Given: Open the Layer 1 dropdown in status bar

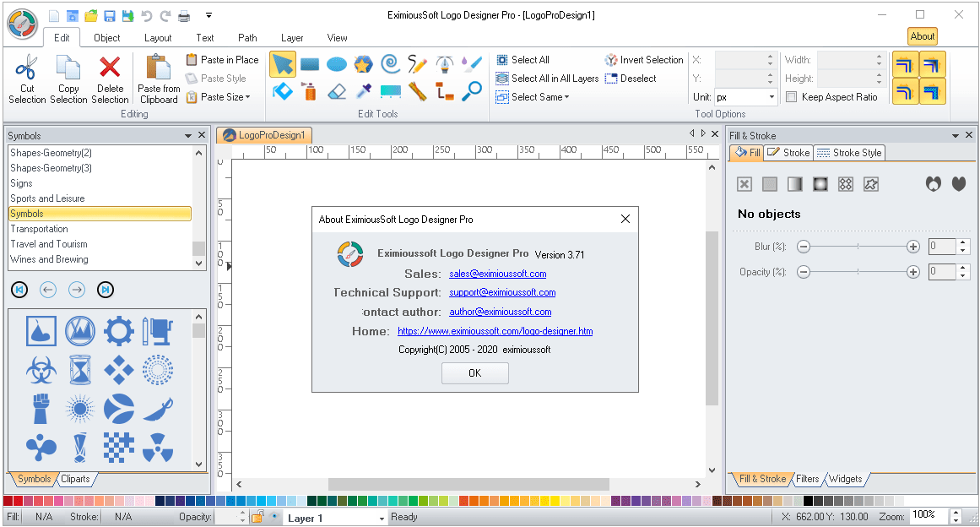Looking at the screenshot, I should 382,519.
